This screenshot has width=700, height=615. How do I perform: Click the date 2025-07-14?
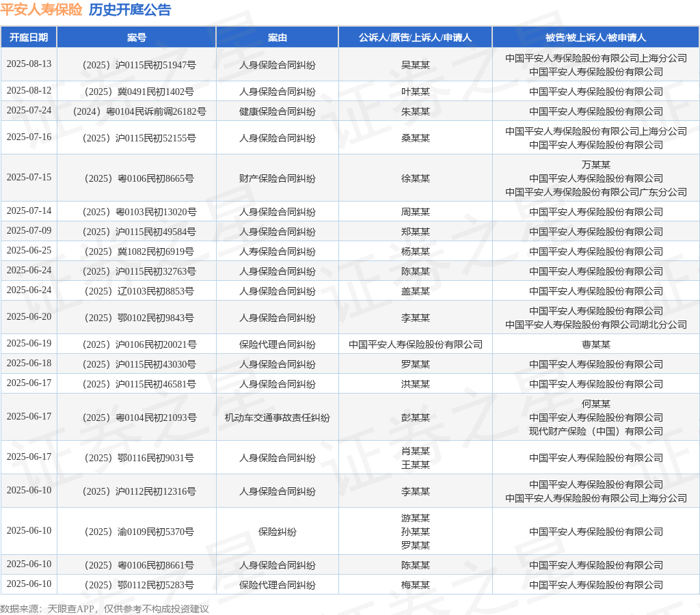click(x=29, y=210)
